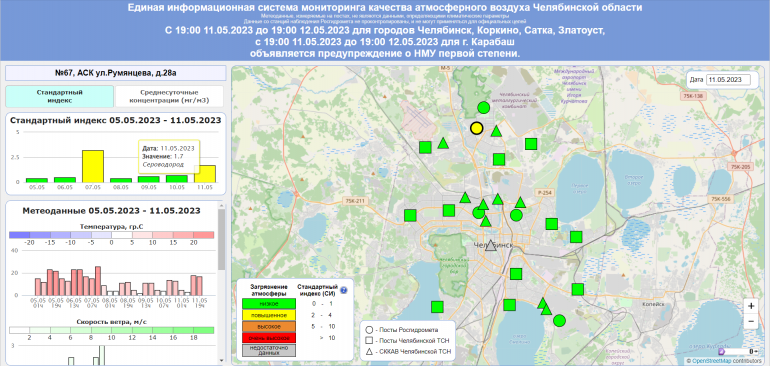Click the station title №67, АСК ул.Румянцева
The height and width of the screenshot is (366, 770).
(115, 73)
